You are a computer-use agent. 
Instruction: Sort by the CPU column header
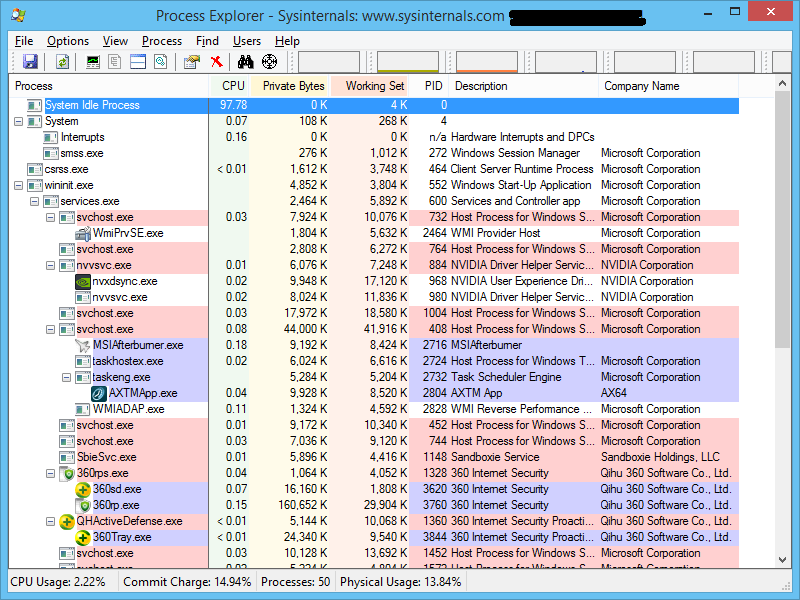232,86
